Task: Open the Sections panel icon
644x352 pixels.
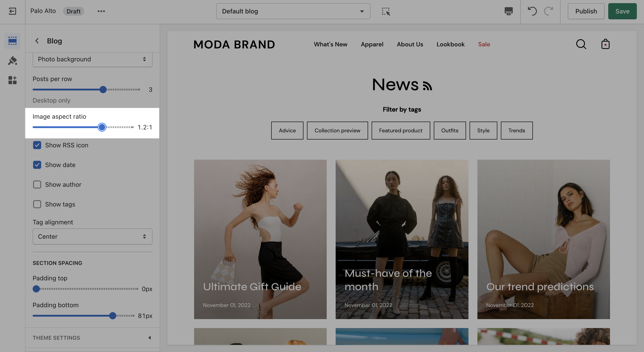Action: [x=12, y=41]
